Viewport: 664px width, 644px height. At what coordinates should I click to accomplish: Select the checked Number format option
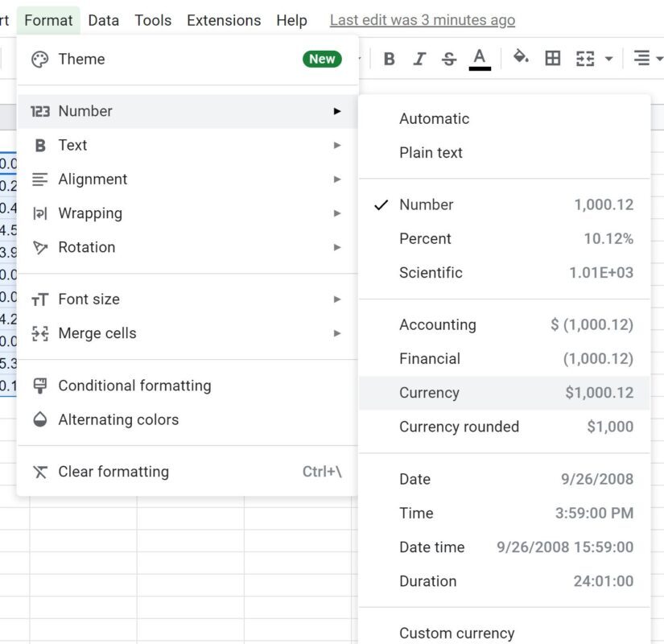click(505, 204)
